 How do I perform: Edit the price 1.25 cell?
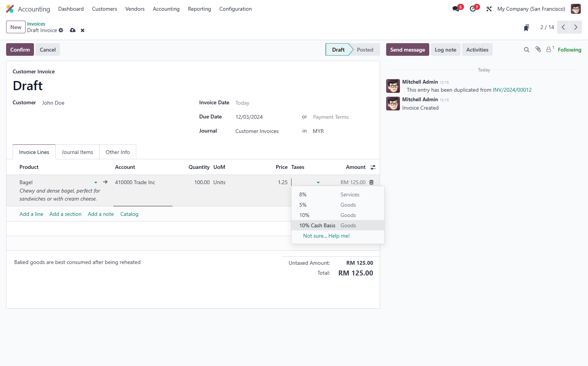[283, 182]
